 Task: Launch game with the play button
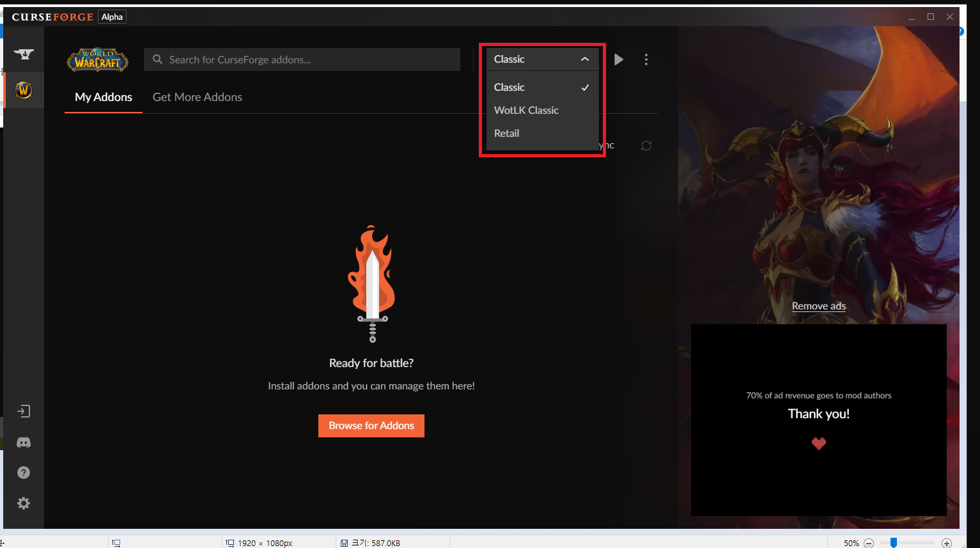pyautogui.click(x=619, y=59)
